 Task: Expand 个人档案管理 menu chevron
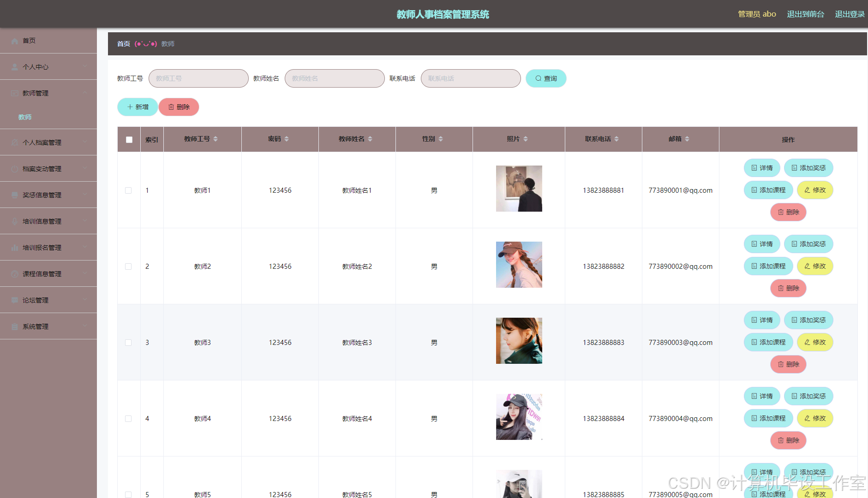[x=85, y=142]
